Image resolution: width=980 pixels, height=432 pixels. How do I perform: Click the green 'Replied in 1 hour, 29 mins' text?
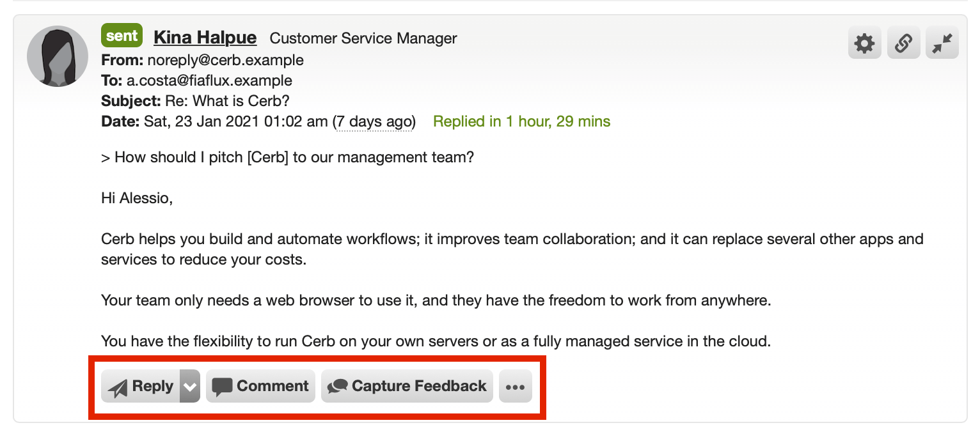coord(522,121)
